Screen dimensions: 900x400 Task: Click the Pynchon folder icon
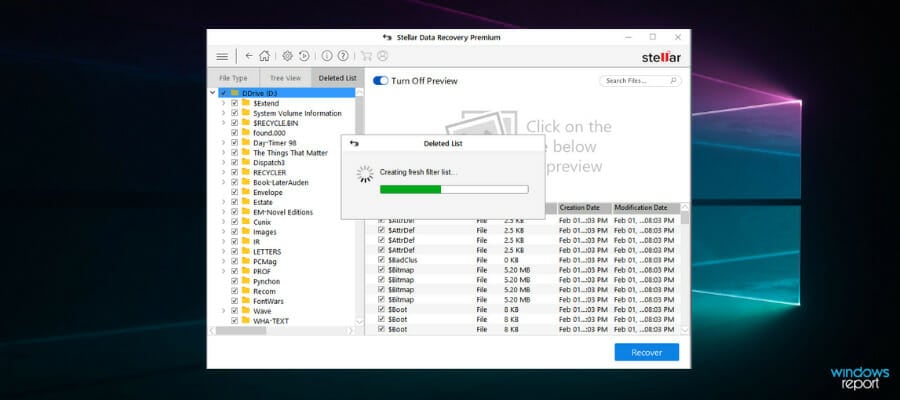click(246, 281)
